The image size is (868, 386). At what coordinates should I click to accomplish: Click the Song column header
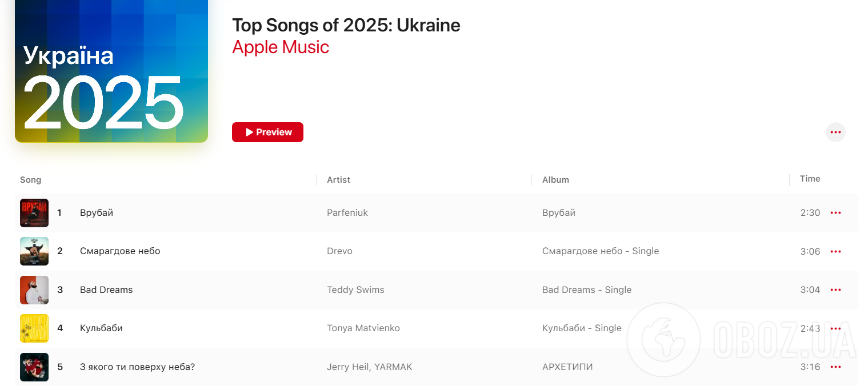[x=30, y=179]
